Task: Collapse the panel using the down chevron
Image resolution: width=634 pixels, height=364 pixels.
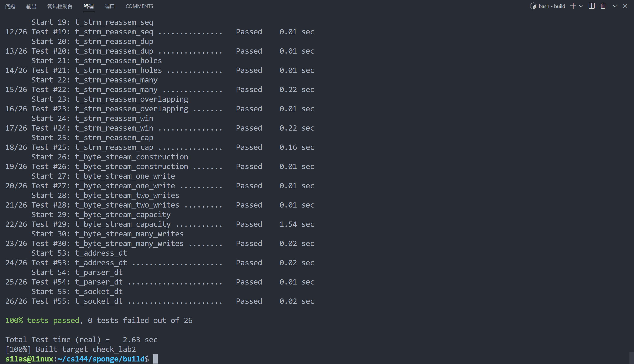Action: coord(615,6)
